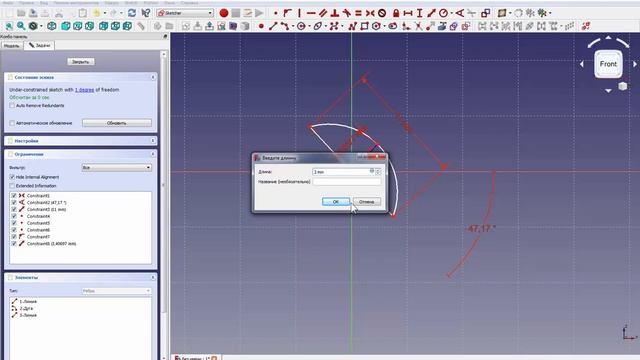Image resolution: width=640 pixels, height=360 pixels.
Task: Expand the settings section
Action: point(153,141)
